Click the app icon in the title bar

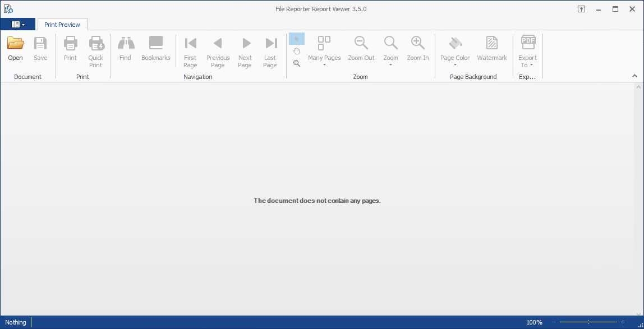(x=8, y=9)
